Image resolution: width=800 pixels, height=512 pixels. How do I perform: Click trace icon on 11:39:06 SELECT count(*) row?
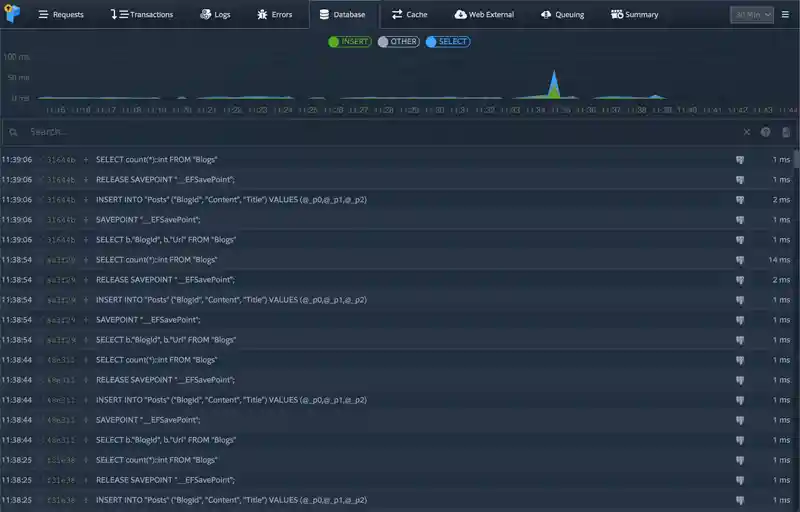740,160
